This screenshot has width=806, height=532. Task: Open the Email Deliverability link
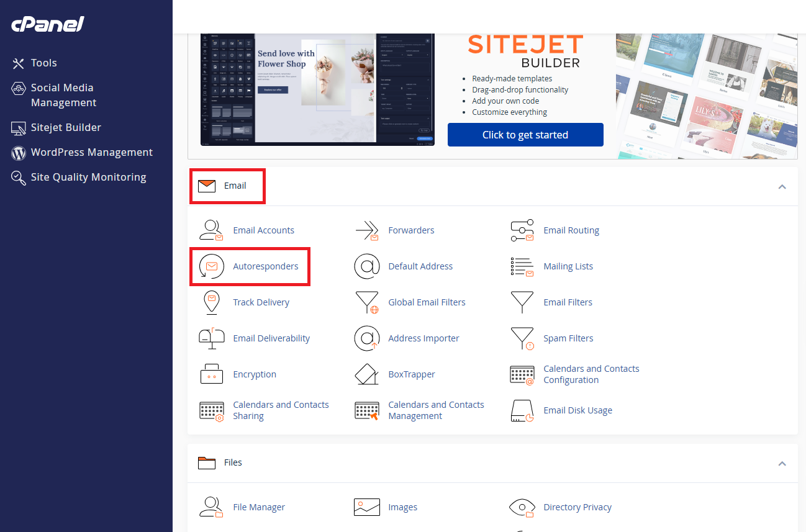coord(271,338)
